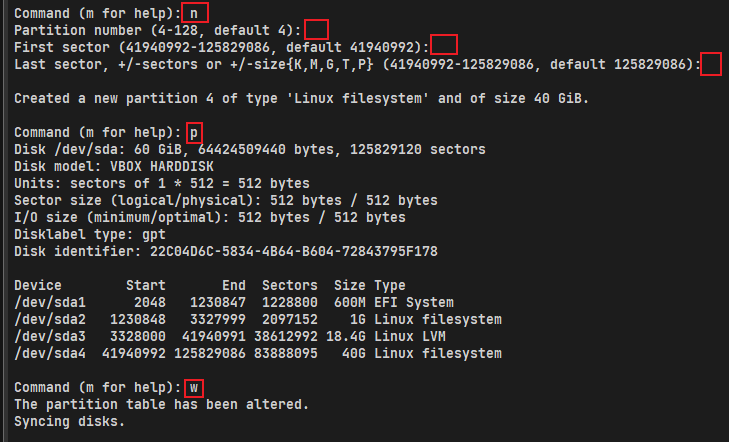Click the /dev/sda2 device entry
Viewport: 729px width, 442px height.
(x=47, y=319)
